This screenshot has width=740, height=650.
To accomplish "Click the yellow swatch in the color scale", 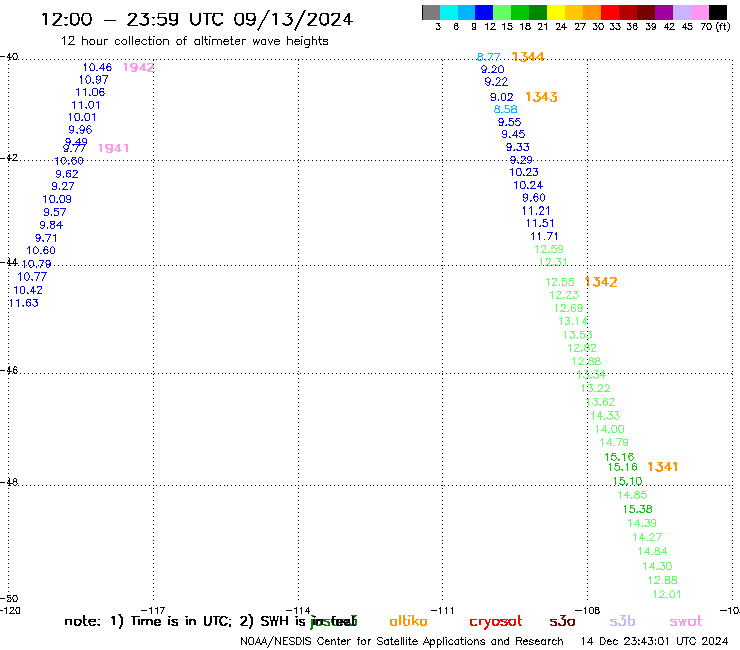I will click(556, 12).
